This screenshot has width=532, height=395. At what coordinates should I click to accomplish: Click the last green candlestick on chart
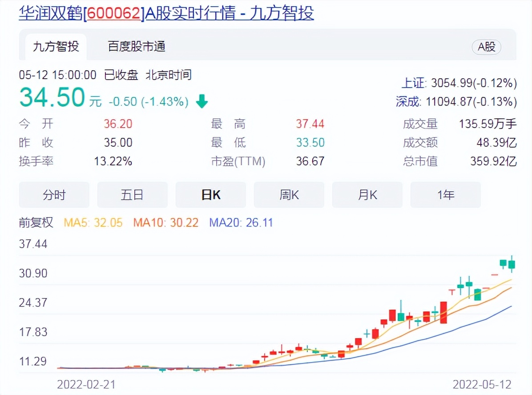click(512, 264)
